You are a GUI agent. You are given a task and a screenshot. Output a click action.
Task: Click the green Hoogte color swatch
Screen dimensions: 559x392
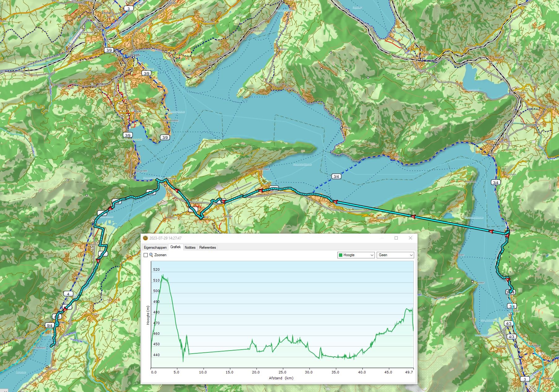pyautogui.click(x=341, y=255)
